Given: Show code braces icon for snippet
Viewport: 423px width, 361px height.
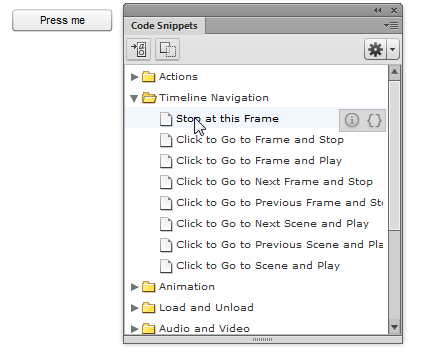Looking at the screenshot, I should coord(374,120).
